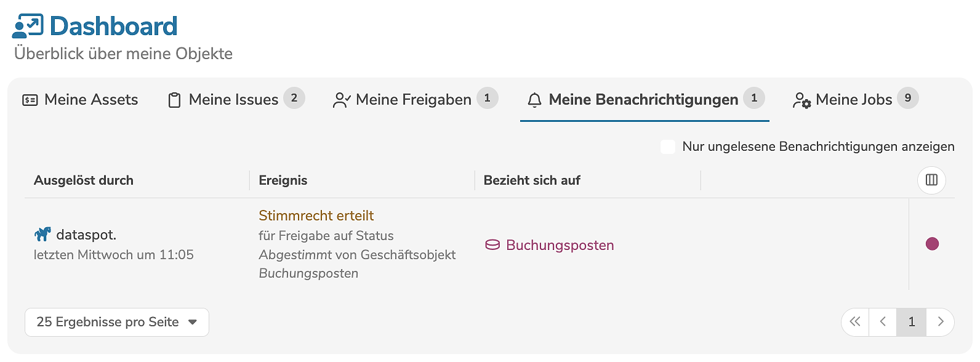This screenshot has width=980, height=362.
Task: Select the business object icon next to Buchungsposten
Action: [x=492, y=244]
